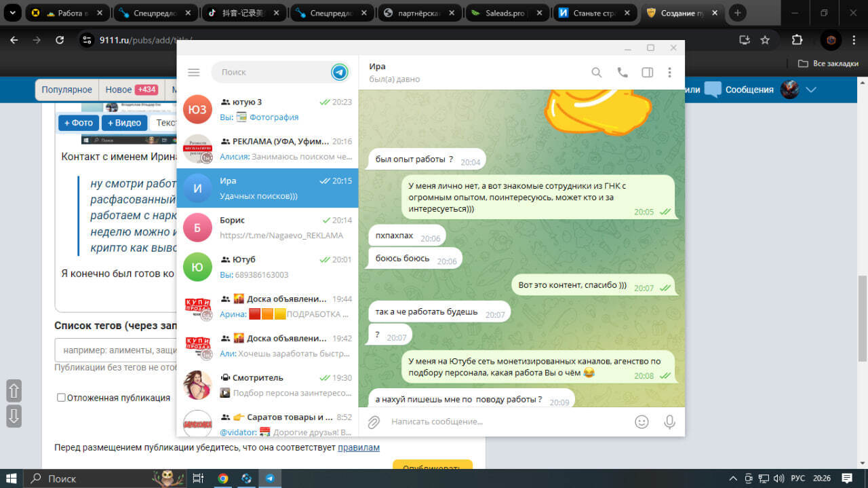This screenshot has height=488, width=868.
Task: Open the Telegram hamburger menu
Action: click(x=194, y=72)
